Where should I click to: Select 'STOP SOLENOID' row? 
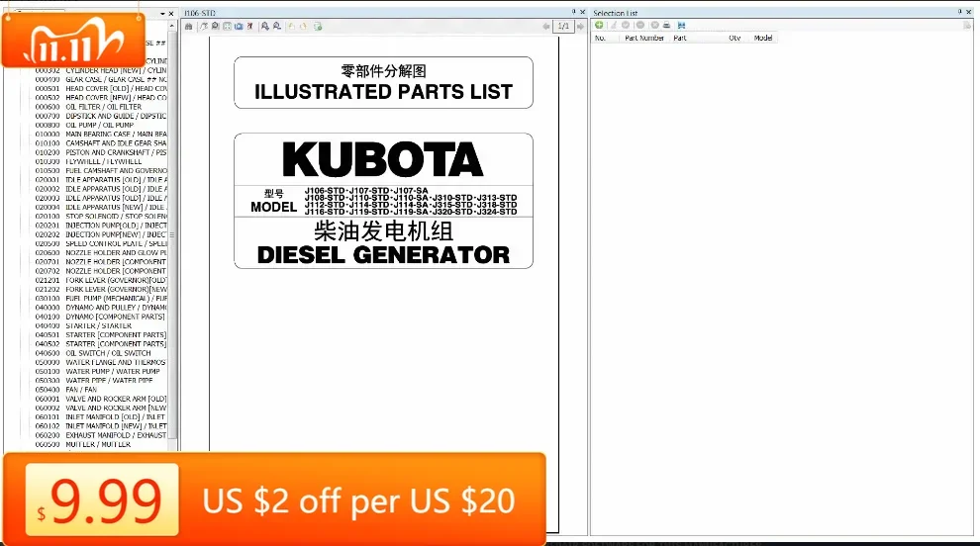(101, 217)
